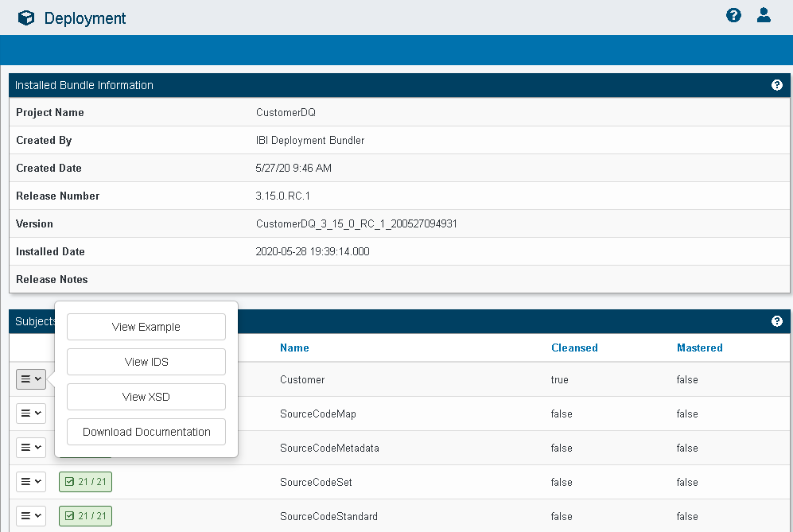793x532 pixels.
Task: Click release number 3.15.0.RC.1
Action: [x=282, y=196]
